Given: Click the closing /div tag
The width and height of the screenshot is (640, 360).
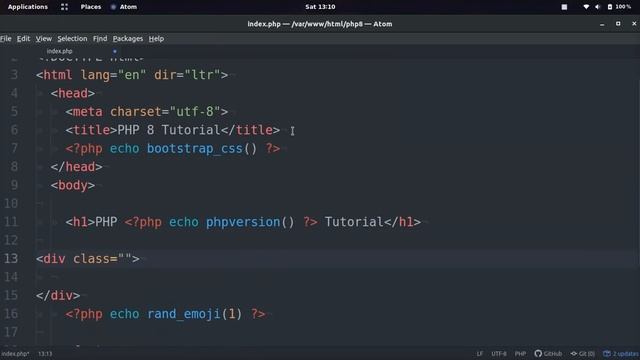Looking at the screenshot, I should (58, 295).
